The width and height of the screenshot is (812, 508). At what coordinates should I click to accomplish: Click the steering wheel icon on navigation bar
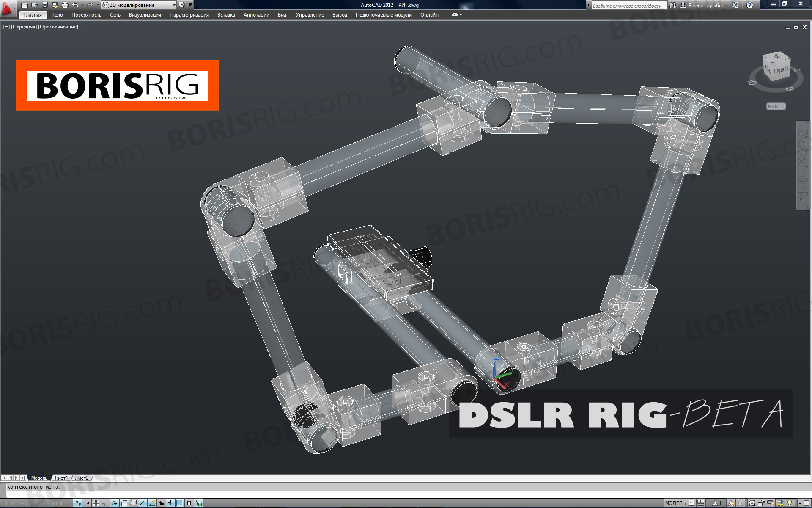(x=803, y=133)
